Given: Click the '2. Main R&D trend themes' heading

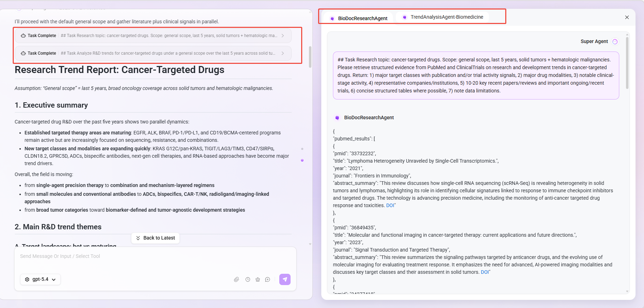Looking at the screenshot, I should point(58,227).
